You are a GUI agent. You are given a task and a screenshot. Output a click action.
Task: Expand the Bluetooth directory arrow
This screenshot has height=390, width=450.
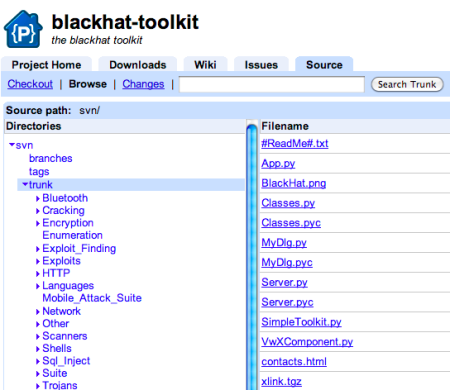point(38,199)
